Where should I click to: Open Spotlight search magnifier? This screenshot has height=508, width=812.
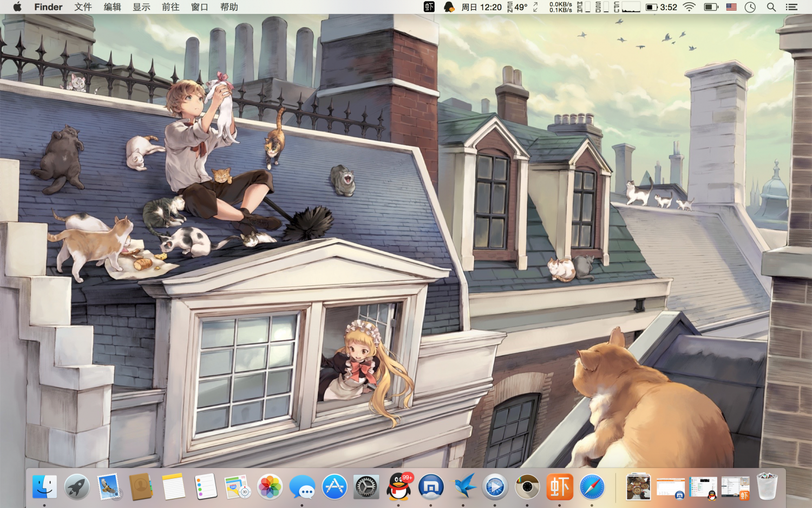(x=771, y=7)
